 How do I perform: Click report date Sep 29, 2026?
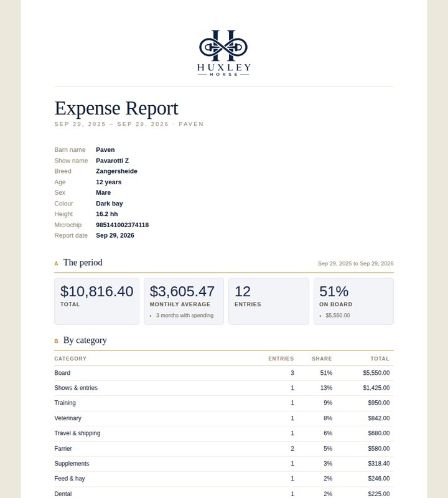click(x=115, y=235)
